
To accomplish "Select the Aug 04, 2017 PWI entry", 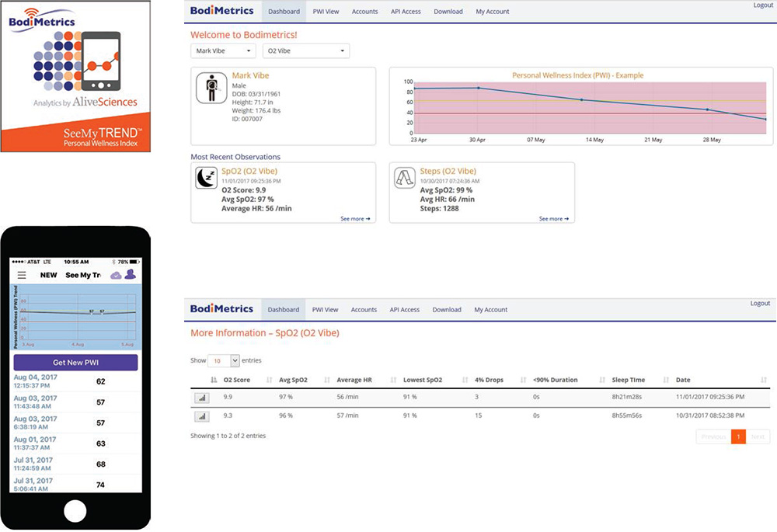I will coord(75,381).
